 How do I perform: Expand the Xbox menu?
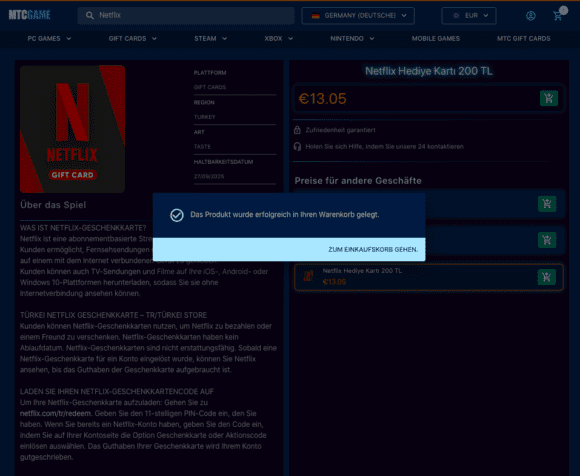point(279,38)
